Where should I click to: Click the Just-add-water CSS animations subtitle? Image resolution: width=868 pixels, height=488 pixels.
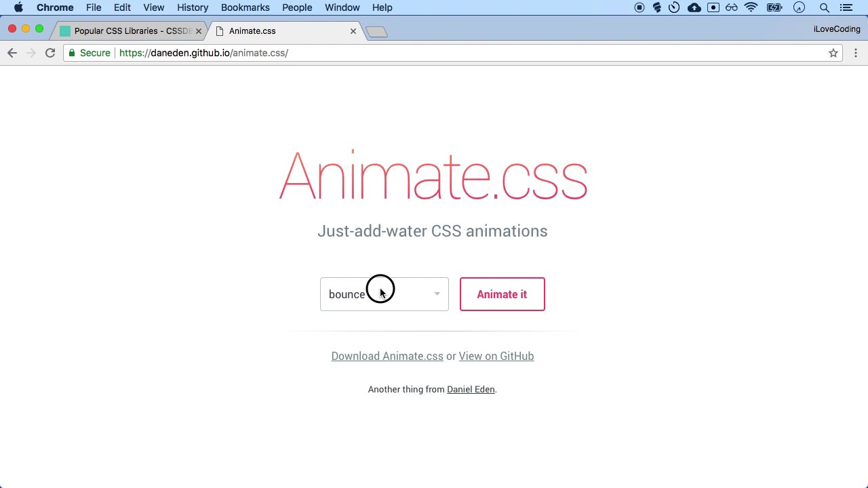[x=433, y=231]
